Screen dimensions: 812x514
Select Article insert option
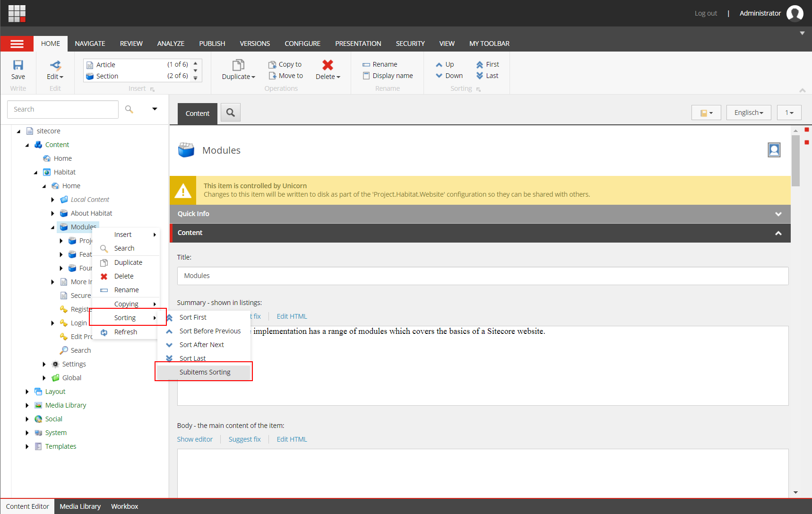(x=137, y=65)
